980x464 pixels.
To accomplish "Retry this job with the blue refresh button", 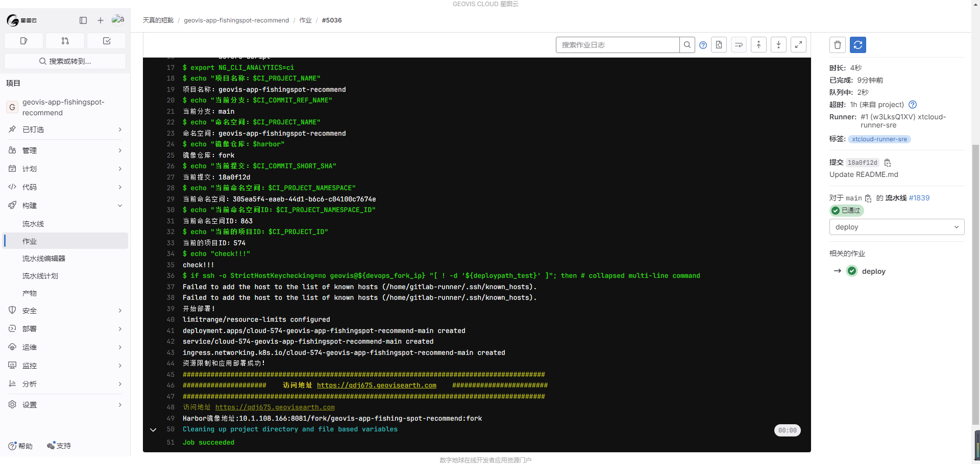I will coord(858,45).
